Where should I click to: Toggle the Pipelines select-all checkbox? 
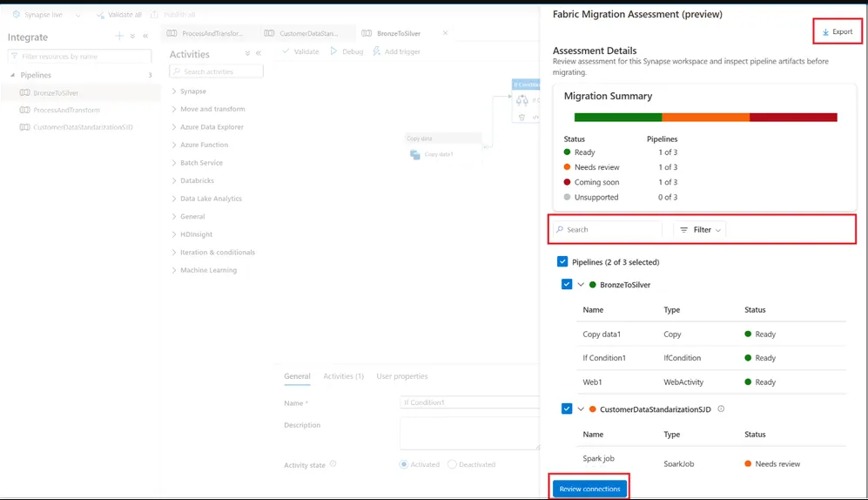click(562, 261)
